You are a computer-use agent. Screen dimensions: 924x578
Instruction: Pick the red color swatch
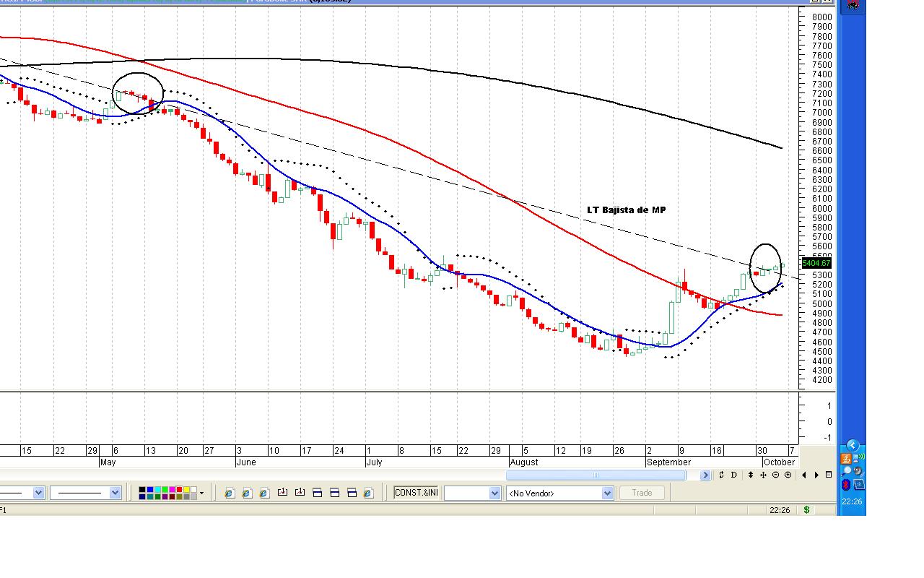point(178,490)
